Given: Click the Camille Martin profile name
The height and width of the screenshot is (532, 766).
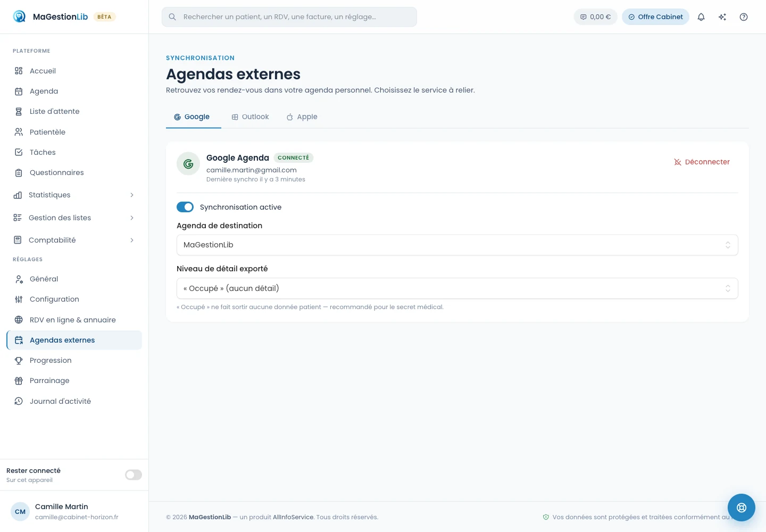Looking at the screenshot, I should [62, 507].
